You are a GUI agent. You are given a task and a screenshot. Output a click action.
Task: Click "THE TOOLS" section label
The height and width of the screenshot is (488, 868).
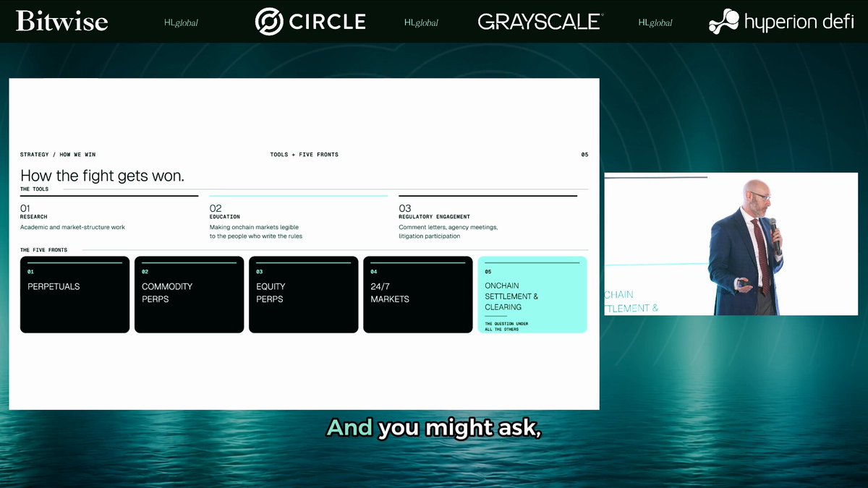point(35,189)
